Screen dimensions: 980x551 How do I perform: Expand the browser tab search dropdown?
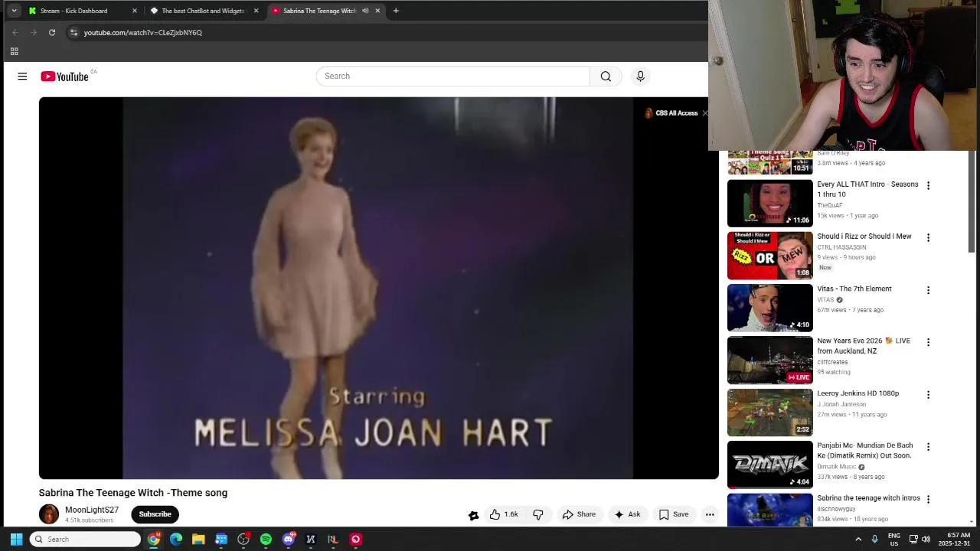click(x=14, y=11)
